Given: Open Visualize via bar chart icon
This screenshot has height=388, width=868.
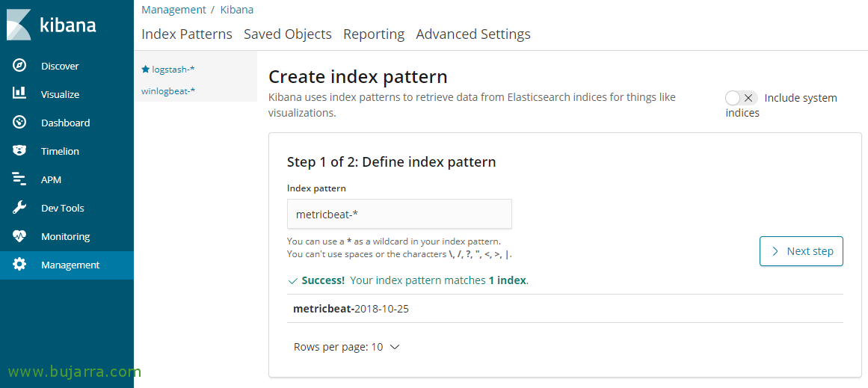Looking at the screenshot, I should point(19,94).
